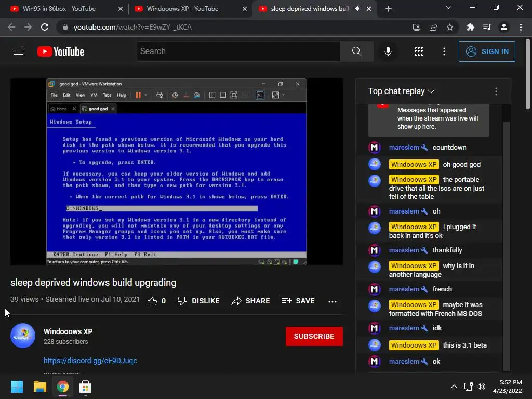The width and height of the screenshot is (532, 399).
Task: Open the Windooows XP channel avatar
Action: [23, 336]
